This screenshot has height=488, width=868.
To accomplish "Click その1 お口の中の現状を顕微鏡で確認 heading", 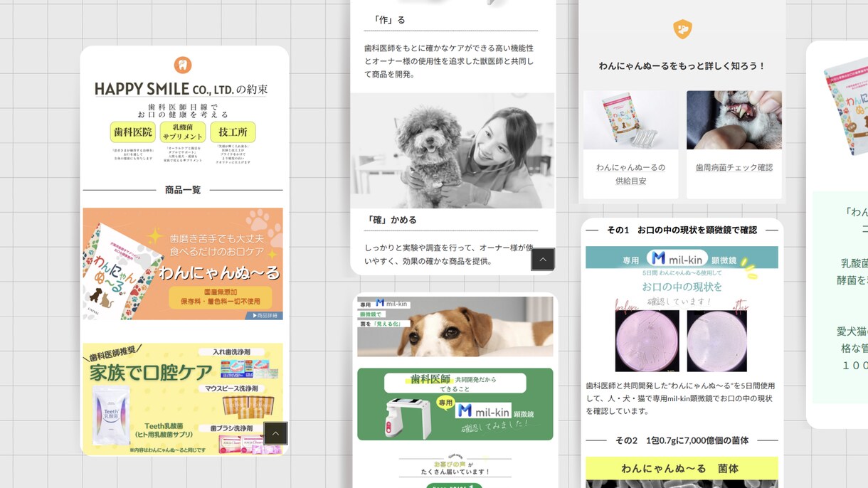I will pos(682,230).
